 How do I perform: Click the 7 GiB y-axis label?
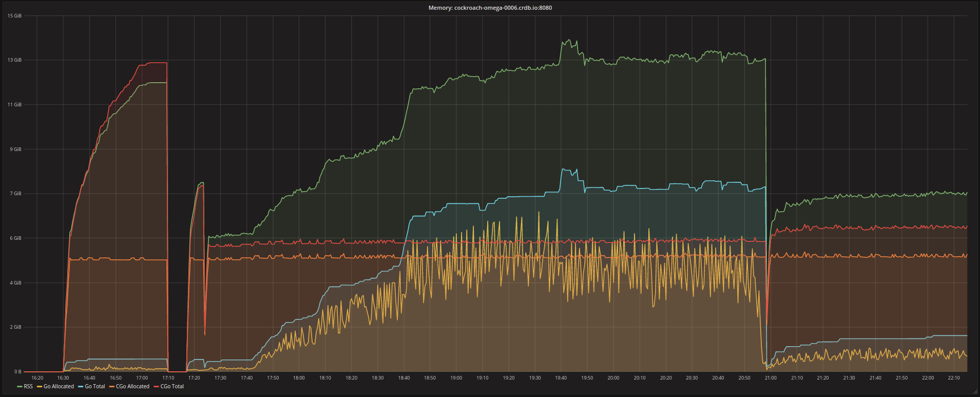pos(15,194)
